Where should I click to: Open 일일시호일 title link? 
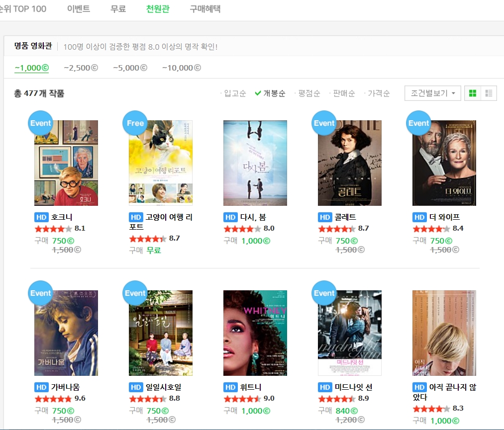pyautogui.click(x=164, y=387)
